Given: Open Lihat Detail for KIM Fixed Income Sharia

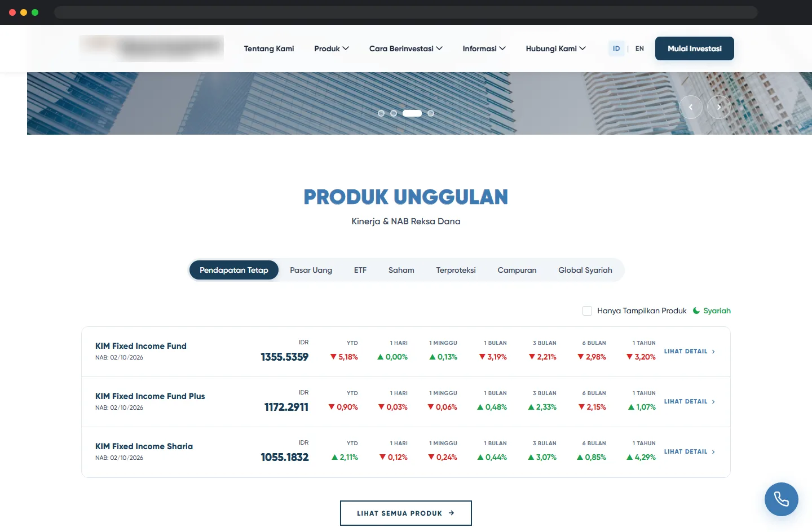Looking at the screenshot, I should coord(690,451).
